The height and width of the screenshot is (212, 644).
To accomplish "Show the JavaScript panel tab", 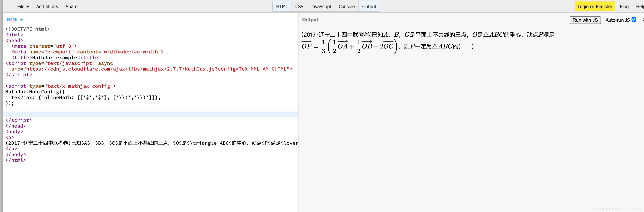I will [x=321, y=7].
